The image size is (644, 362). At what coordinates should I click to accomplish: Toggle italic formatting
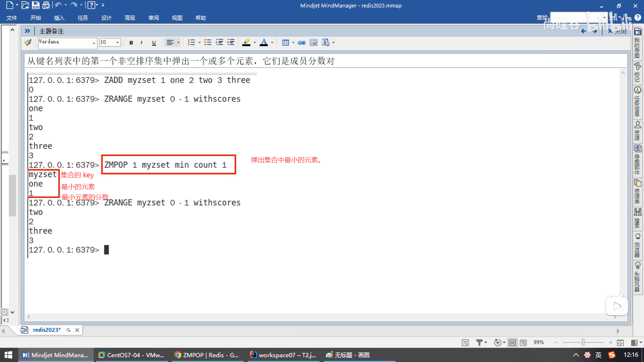pyautogui.click(x=142, y=43)
